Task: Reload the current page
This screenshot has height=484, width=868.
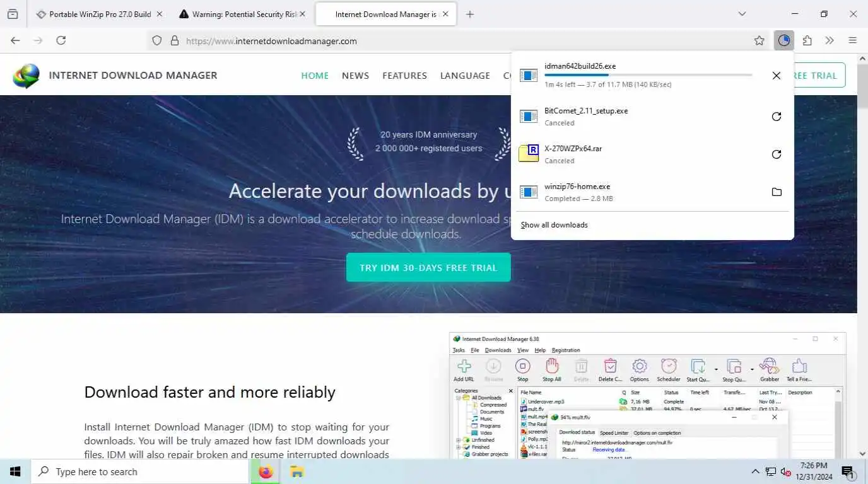Action: tap(61, 40)
